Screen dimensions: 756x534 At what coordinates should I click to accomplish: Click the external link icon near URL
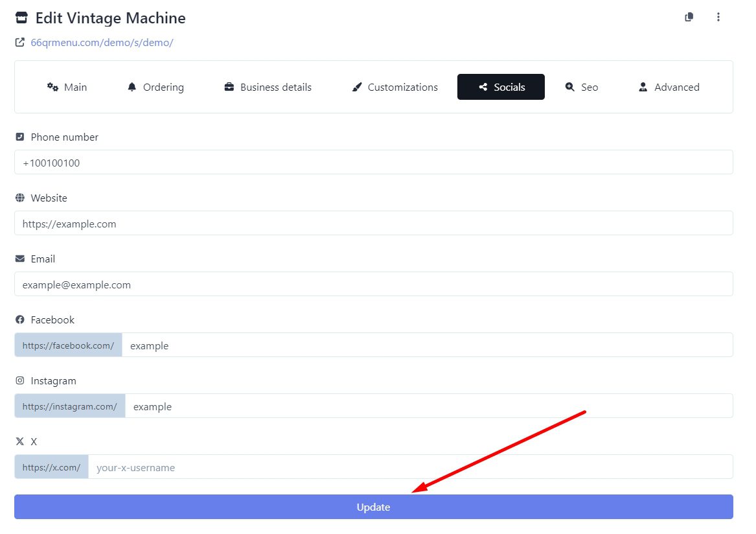tap(20, 43)
